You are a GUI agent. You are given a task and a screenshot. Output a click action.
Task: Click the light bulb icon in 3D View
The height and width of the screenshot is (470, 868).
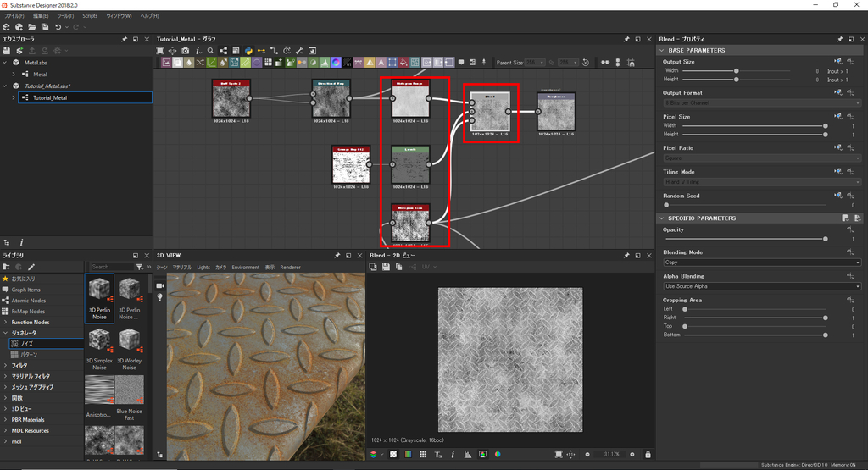(159, 298)
